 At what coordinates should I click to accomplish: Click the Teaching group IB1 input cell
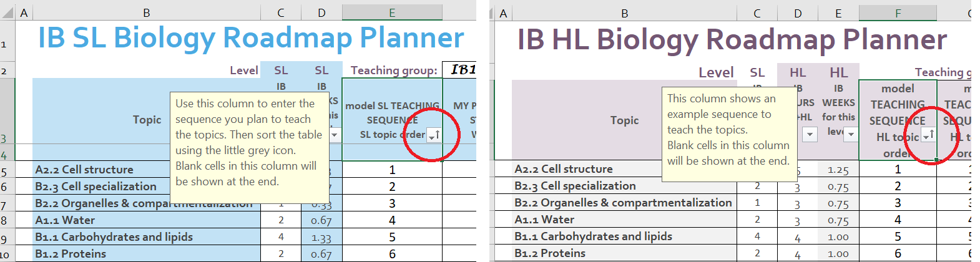[x=459, y=70]
